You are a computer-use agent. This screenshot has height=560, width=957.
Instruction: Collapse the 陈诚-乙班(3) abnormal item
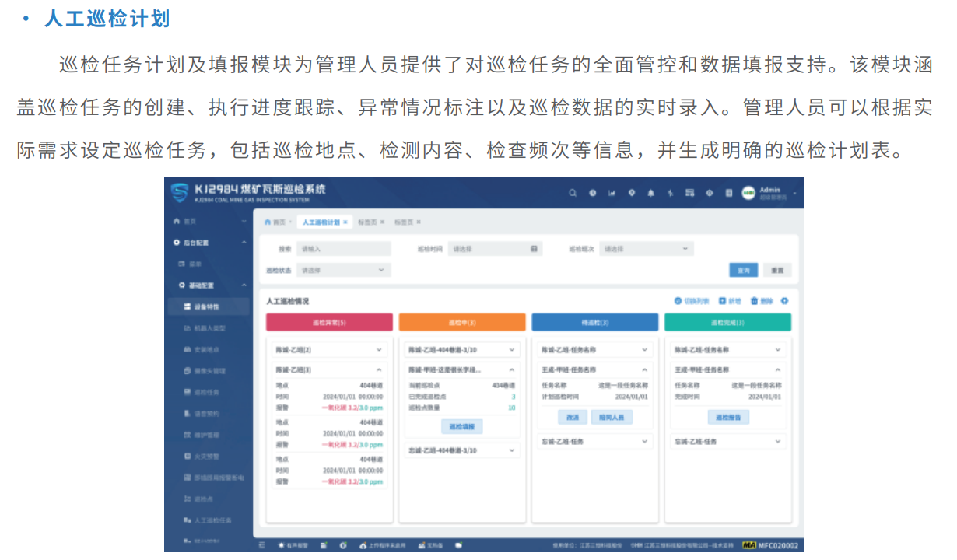(x=379, y=370)
